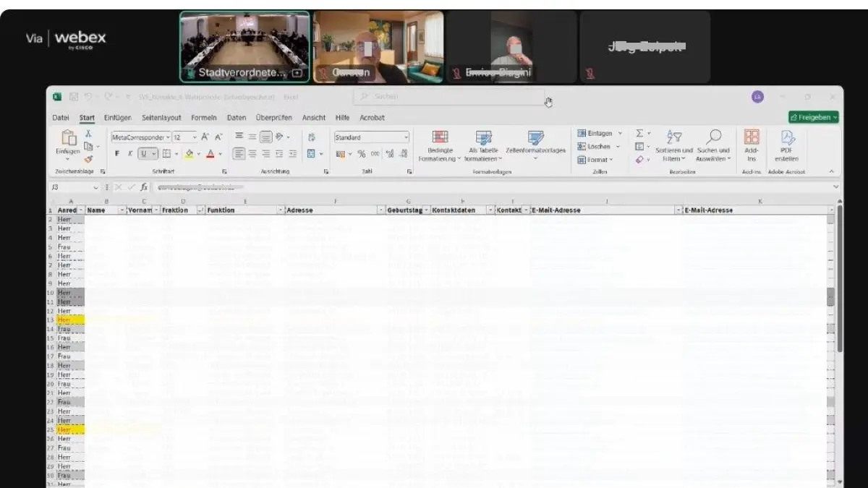The height and width of the screenshot is (488, 868).
Task: Toggle top vertical alignment
Action: pyautogui.click(x=239, y=137)
